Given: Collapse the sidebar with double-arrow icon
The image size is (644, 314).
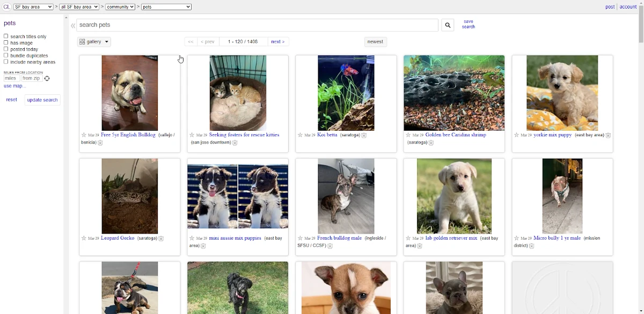Looking at the screenshot, I should 73,25.
